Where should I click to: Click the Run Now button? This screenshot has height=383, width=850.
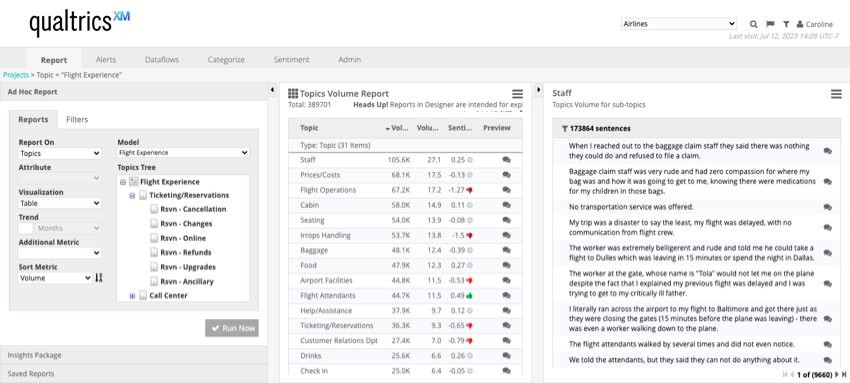(x=231, y=328)
